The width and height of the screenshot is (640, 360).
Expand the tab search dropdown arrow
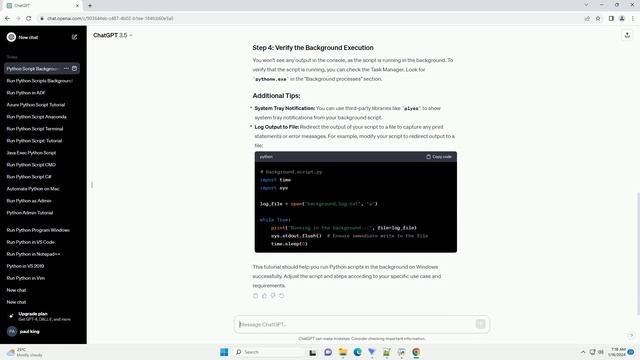(586, 5)
